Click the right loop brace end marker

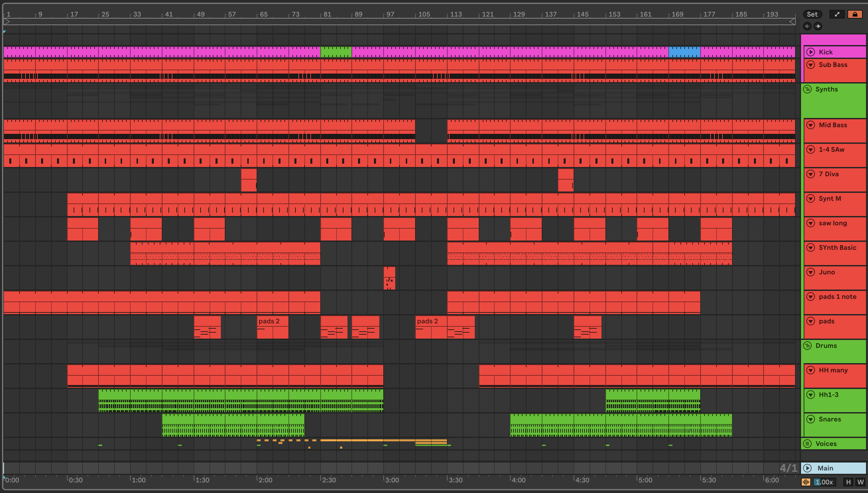click(792, 22)
